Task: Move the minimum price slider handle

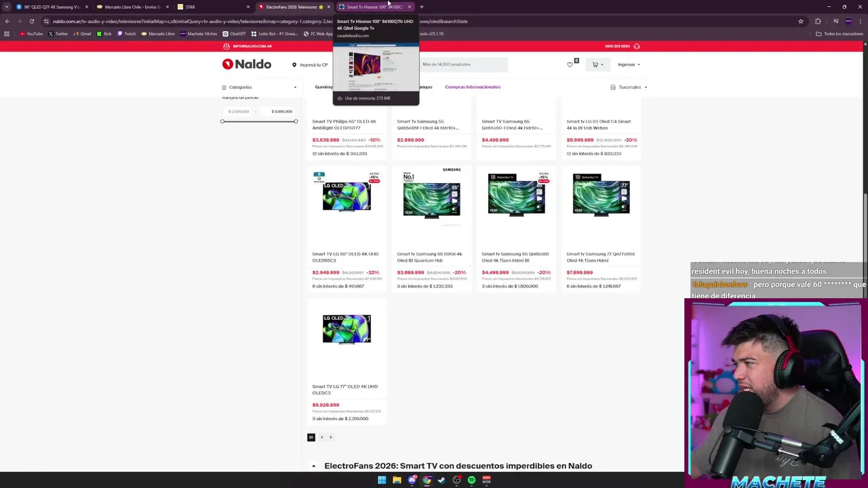Action: click(x=222, y=121)
